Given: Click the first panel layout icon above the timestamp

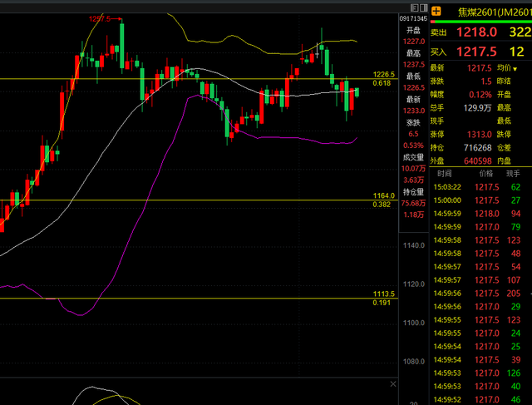Looking at the screenshot, I should 414,7.
